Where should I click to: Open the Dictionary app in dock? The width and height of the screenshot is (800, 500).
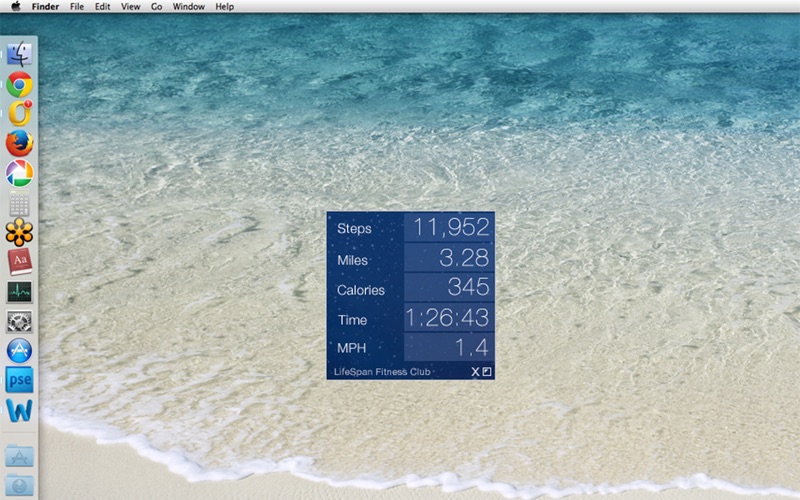[19, 262]
